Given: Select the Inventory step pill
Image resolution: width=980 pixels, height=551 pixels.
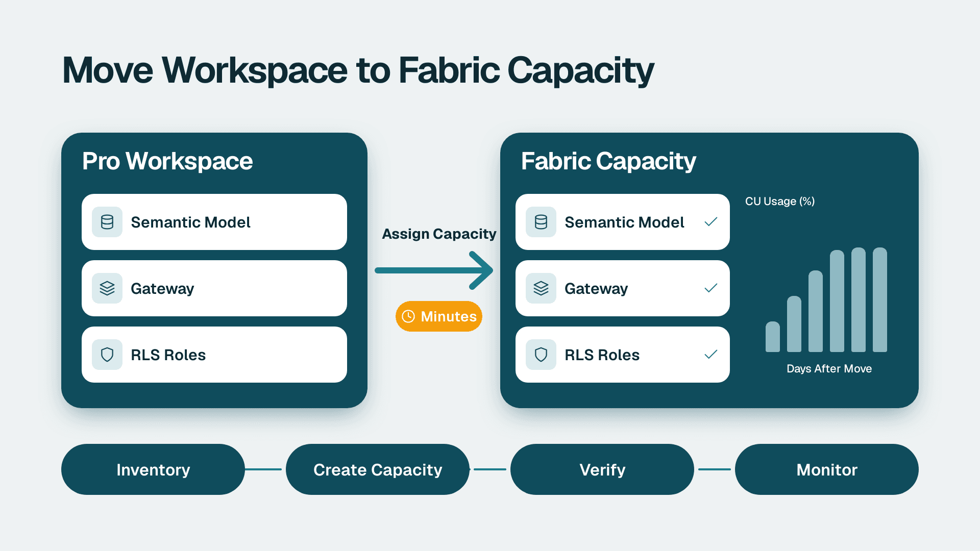Looking at the screenshot, I should click(153, 469).
